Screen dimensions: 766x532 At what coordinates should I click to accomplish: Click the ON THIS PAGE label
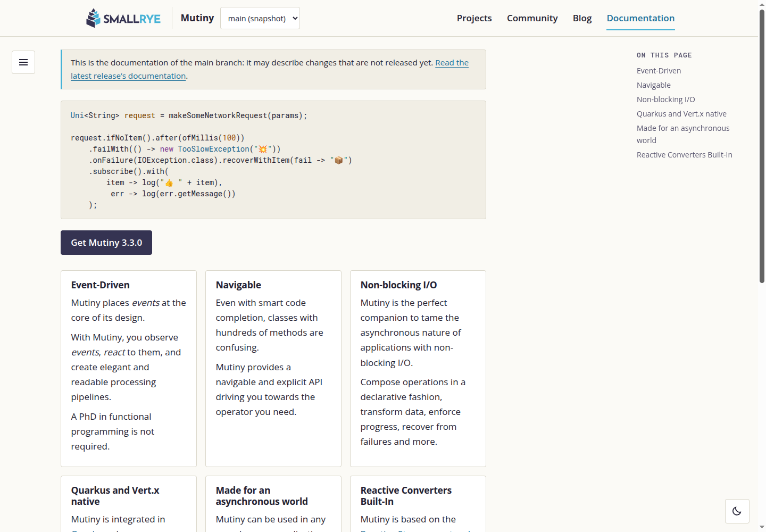[664, 55]
